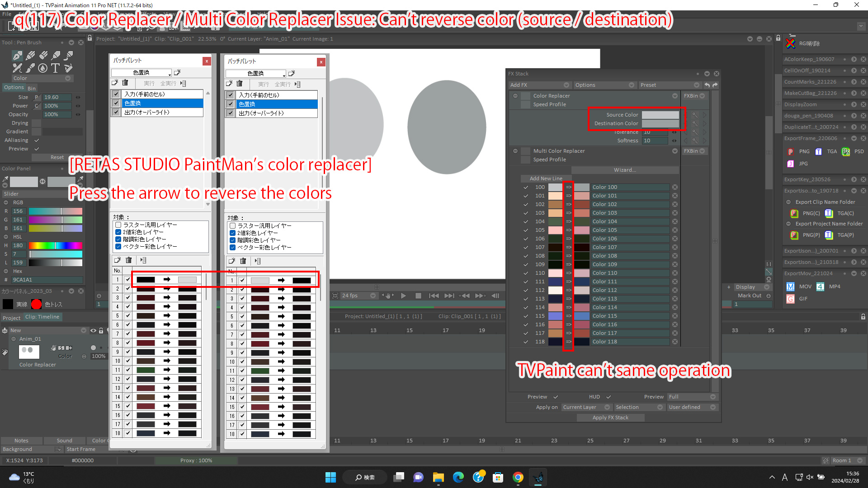This screenshot has width=868, height=488.
Task: Toggle the AAliasing checkbox
Action: point(37,140)
